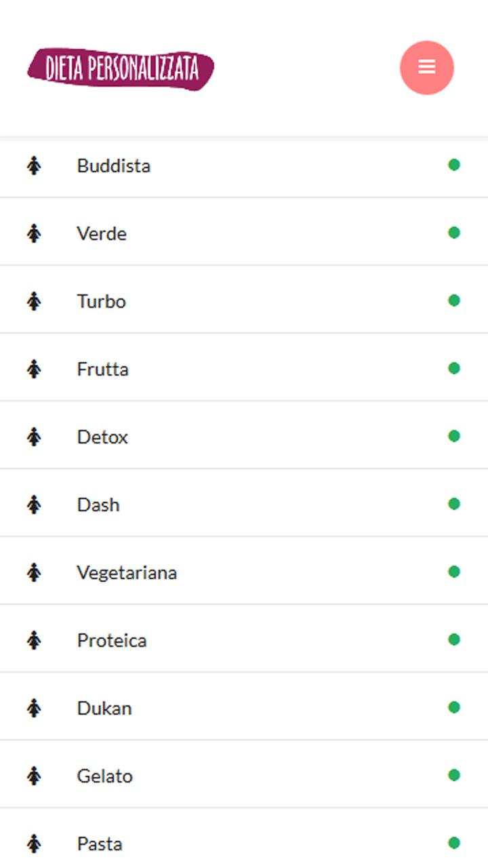The height and width of the screenshot is (868, 488).
Task: Click the person icon next to Pasta
Action: click(x=34, y=844)
